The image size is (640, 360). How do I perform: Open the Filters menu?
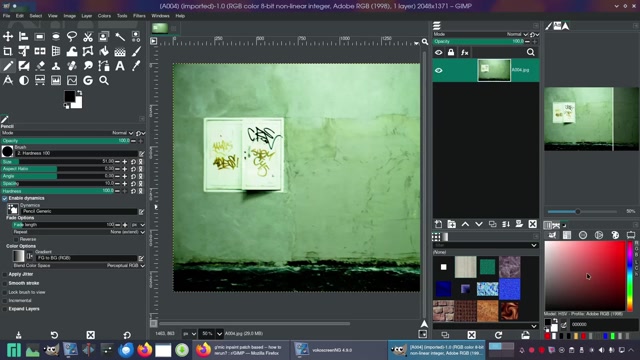point(139,16)
